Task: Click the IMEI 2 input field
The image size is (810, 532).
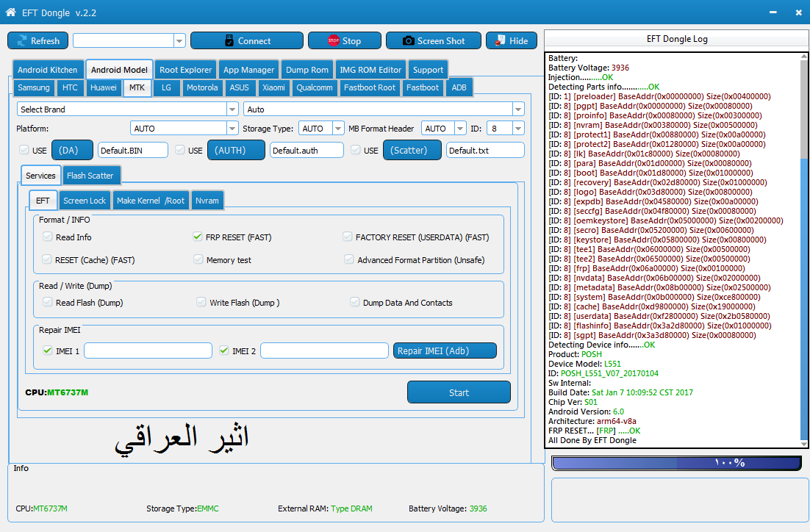Action: [x=324, y=351]
